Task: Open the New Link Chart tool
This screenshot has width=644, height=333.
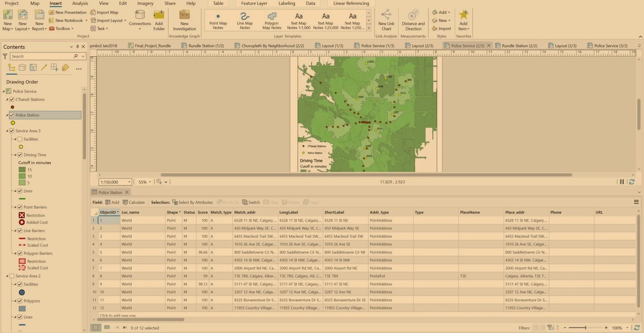Action: coord(386,20)
